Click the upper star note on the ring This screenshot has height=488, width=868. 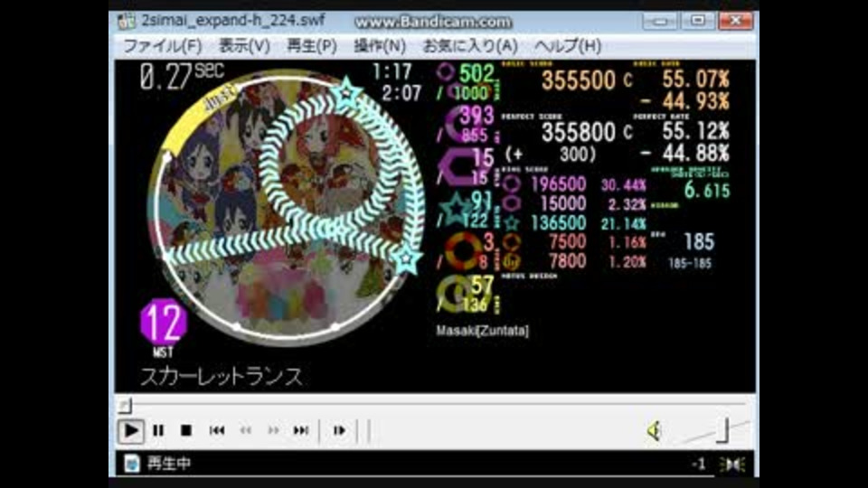346,92
